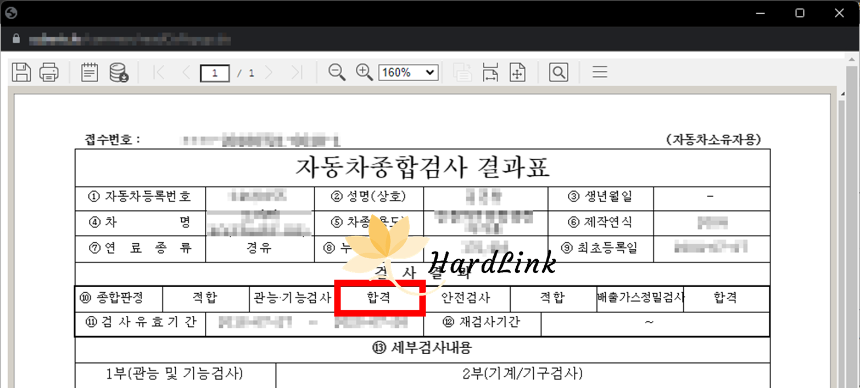The height and width of the screenshot is (388, 860).
Task: Click the '⑫ 재검사기간' cell
Action: (x=482, y=323)
